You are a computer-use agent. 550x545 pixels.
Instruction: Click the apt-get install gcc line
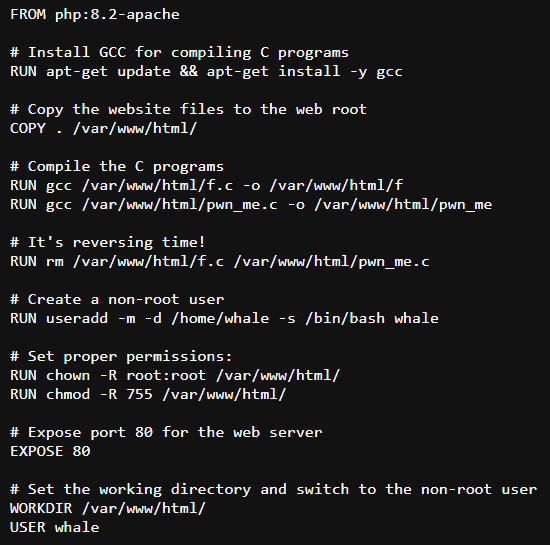tap(206, 72)
